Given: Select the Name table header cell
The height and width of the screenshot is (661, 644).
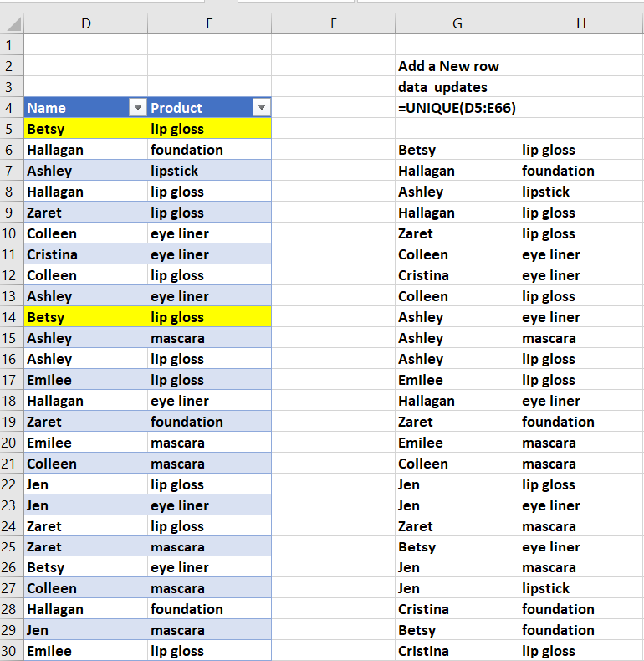Looking at the screenshot, I should (75, 108).
